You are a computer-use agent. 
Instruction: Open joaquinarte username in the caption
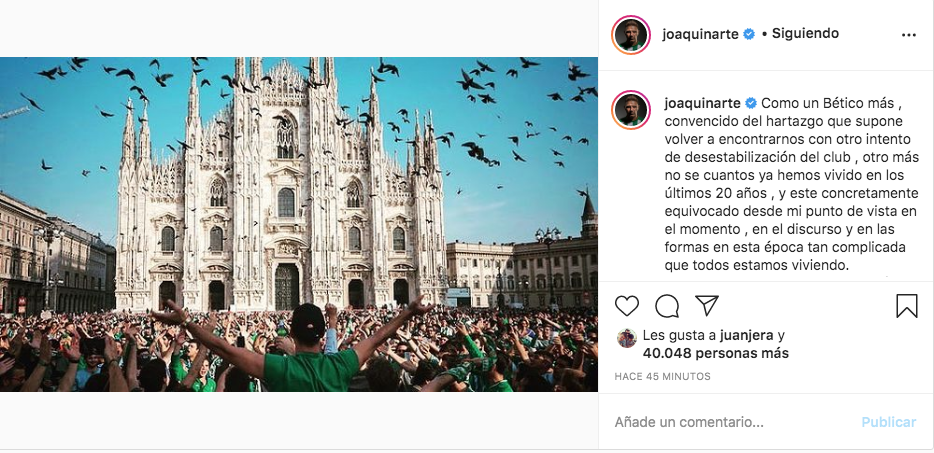tap(703, 103)
